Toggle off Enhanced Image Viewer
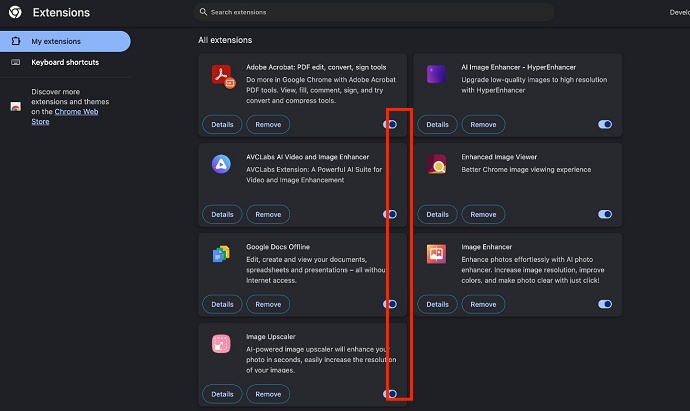The width and height of the screenshot is (690, 411). 605,214
